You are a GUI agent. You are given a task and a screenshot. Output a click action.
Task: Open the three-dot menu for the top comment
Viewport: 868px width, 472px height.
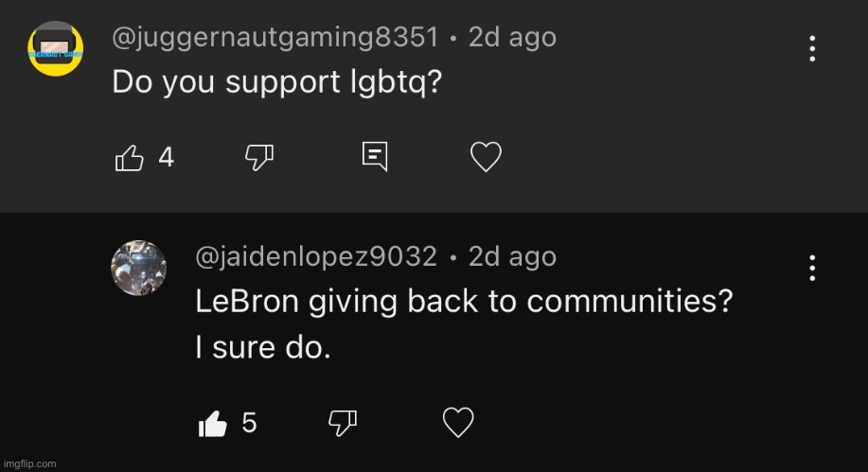[x=812, y=48]
